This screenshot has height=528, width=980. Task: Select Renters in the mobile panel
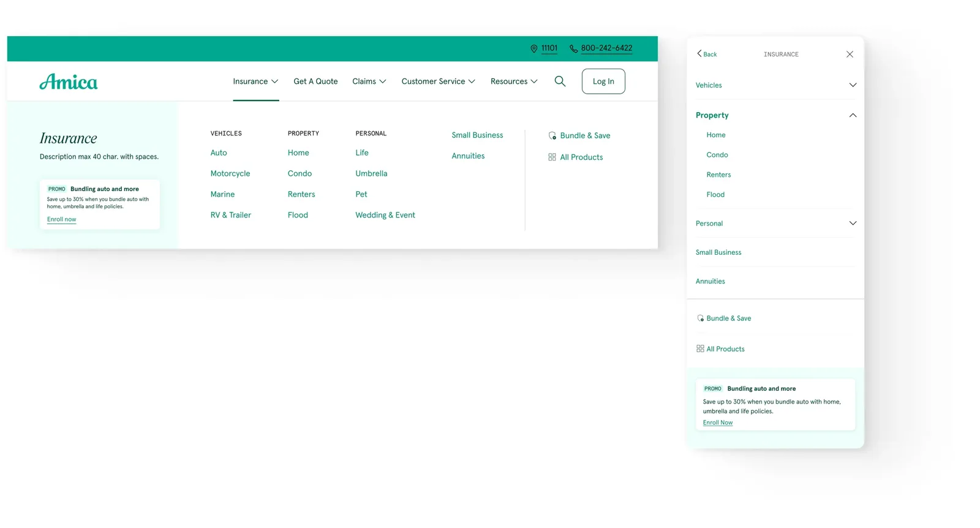718,175
